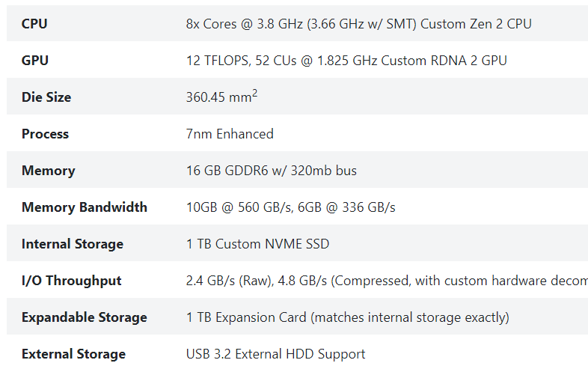Click the 16 GB GDDR6 memory value
588x366 pixels.
click(x=272, y=171)
